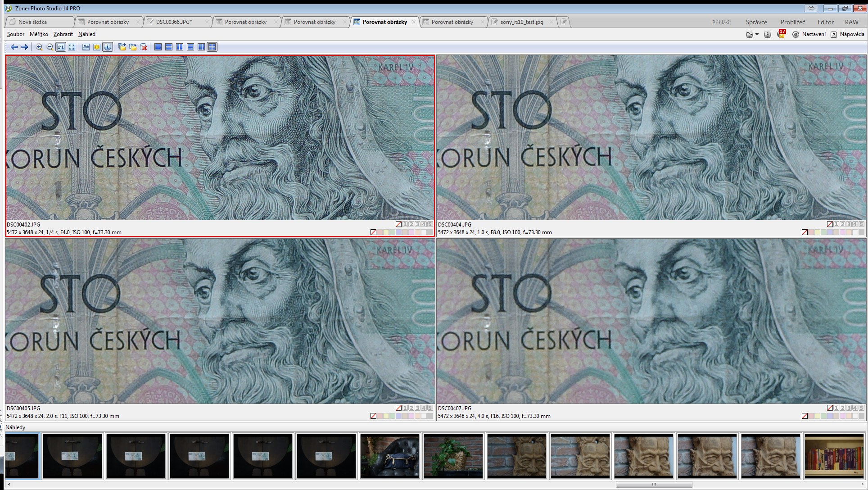This screenshot has height=490, width=868.
Task: Switch to DSC00366.JPG* tab
Action: [x=177, y=22]
